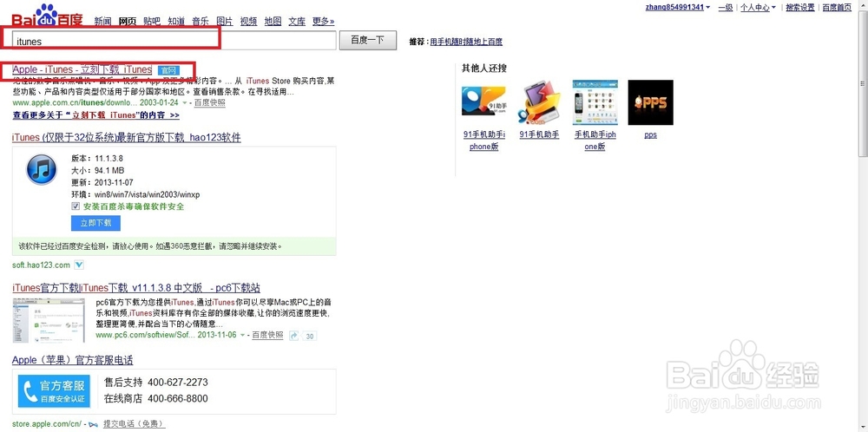Open Apple - iTunes - 立刻下载 iTunes link

(82, 69)
